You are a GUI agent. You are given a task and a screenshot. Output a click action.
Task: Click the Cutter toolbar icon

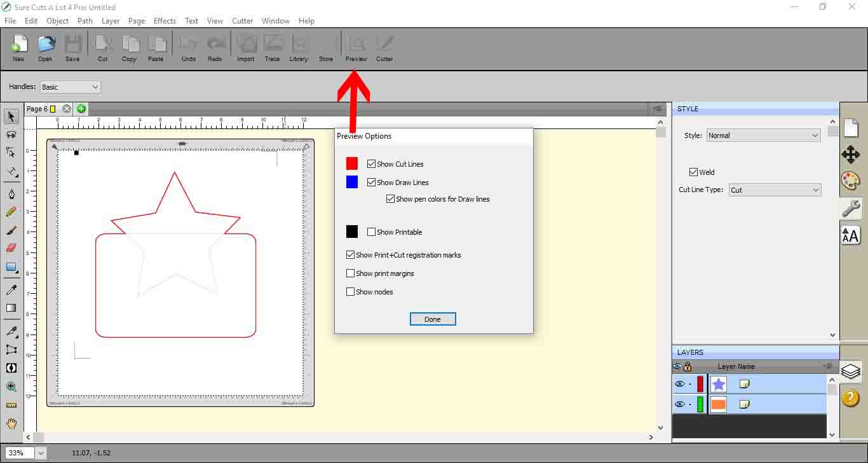pos(384,48)
